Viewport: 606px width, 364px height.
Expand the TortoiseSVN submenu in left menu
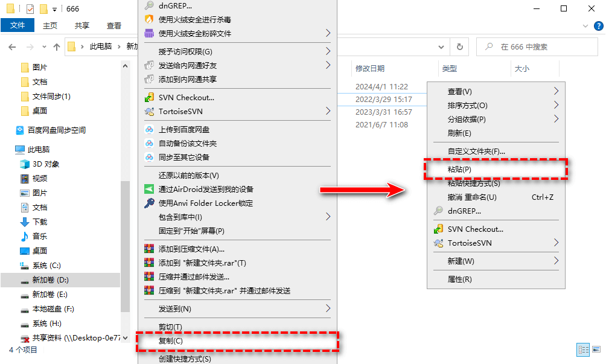328,111
